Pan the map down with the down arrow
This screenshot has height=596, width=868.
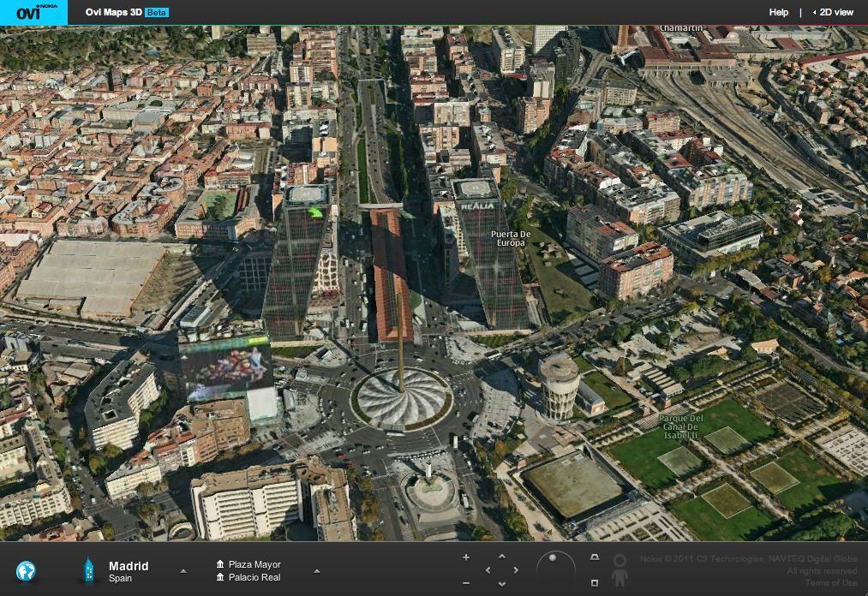point(502,583)
